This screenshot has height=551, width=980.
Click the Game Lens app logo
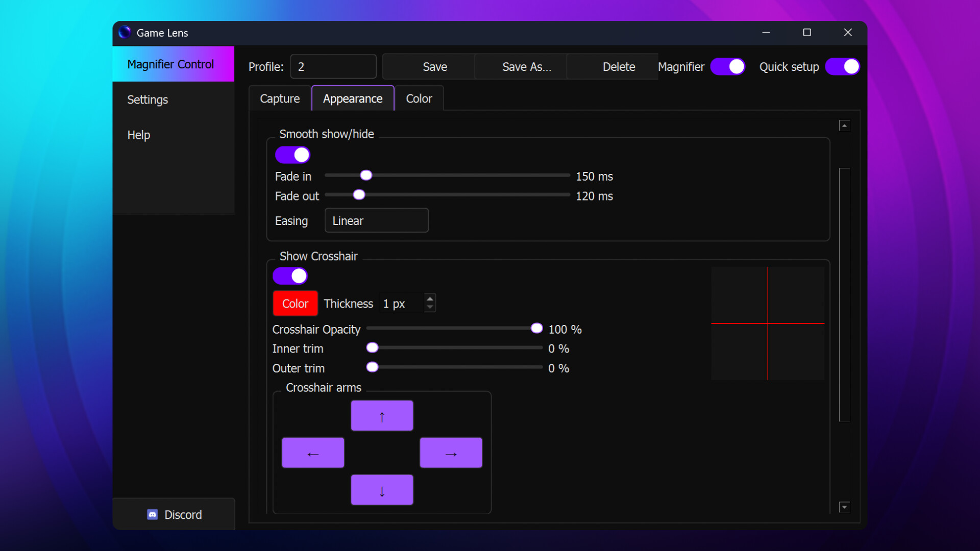click(124, 32)
